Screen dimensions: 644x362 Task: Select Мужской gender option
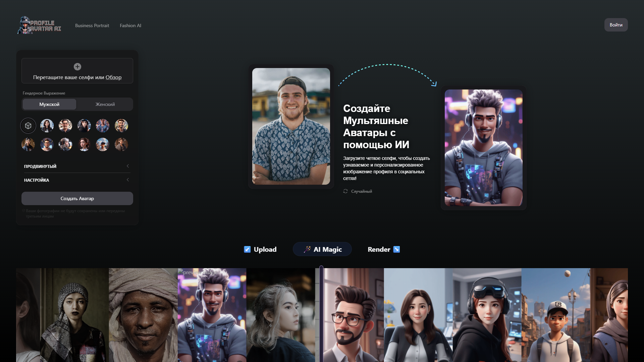pos(49,104)
